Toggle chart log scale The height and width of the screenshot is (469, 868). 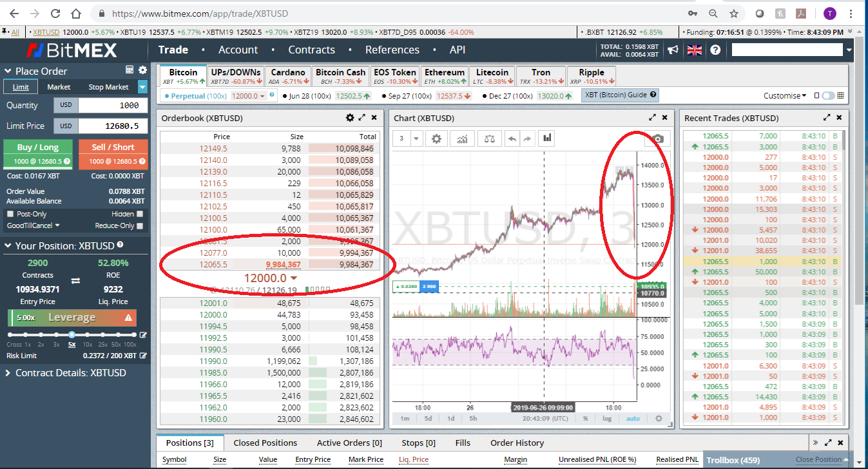click(607, 418)
